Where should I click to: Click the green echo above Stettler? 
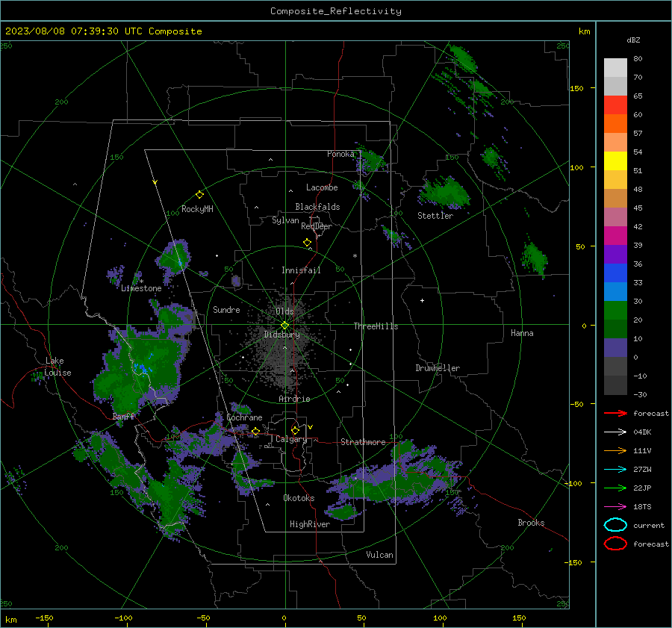[444, 193]
